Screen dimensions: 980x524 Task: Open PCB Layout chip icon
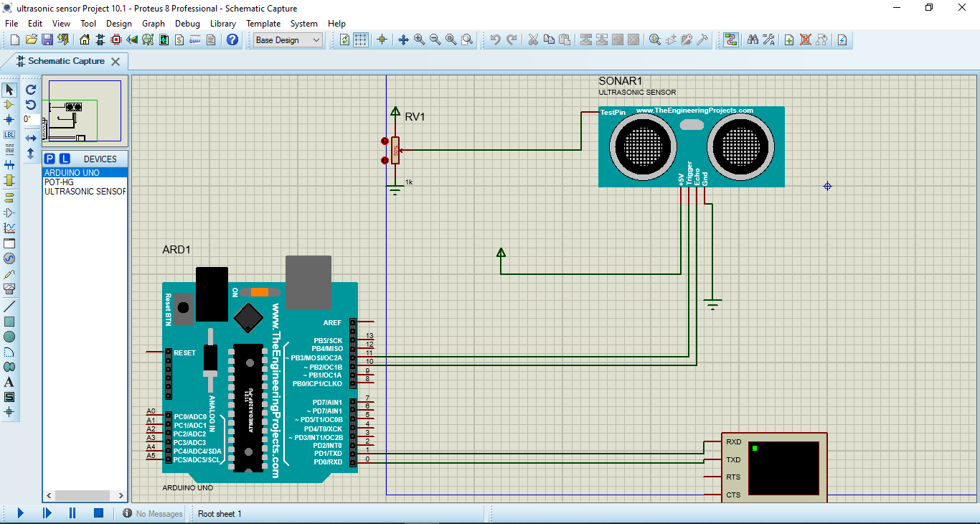[116, 40]
